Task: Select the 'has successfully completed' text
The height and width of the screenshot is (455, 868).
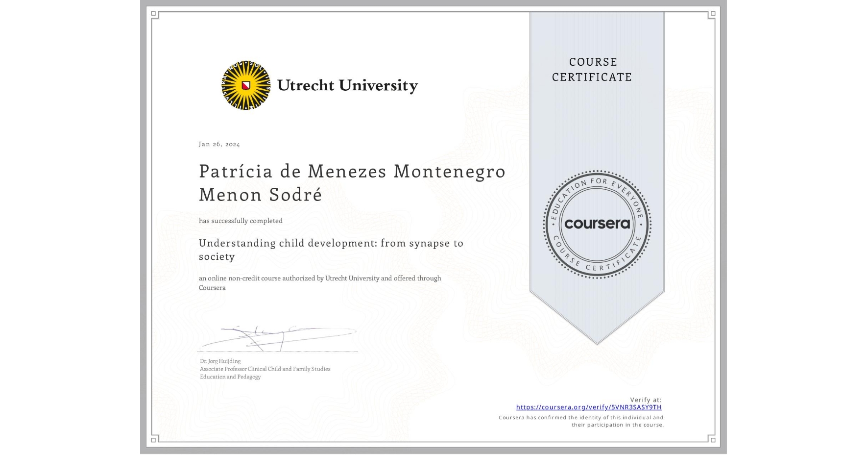Action: point(241,221)
